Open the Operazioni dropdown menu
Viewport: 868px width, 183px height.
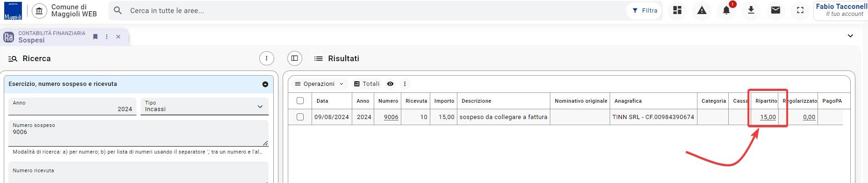(319, 84)
